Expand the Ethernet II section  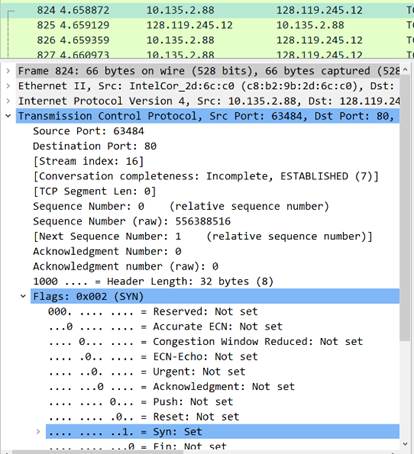(x=8, y=86)
